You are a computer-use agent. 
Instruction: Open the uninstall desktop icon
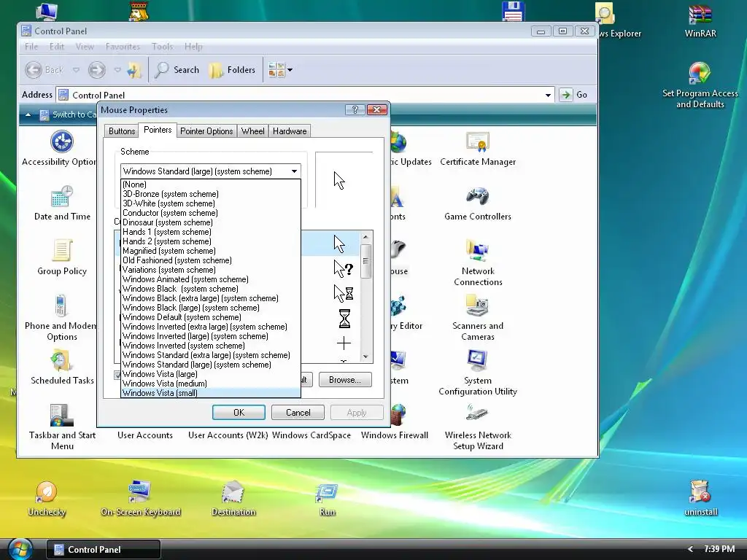coord(701,498)
